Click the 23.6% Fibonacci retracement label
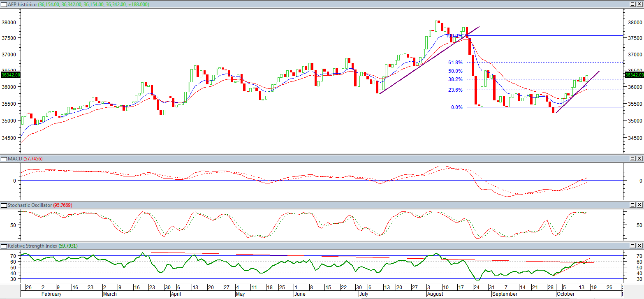644x299 pixels. (456, 90)
